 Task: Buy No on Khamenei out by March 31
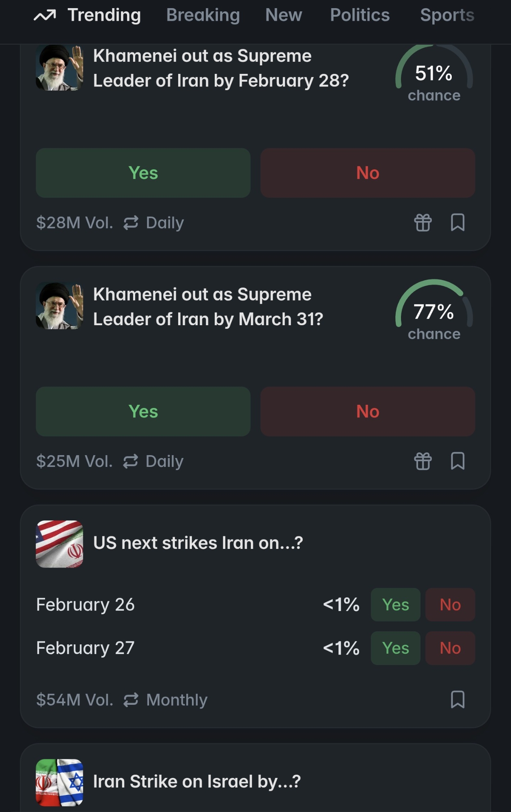point(368,411)
